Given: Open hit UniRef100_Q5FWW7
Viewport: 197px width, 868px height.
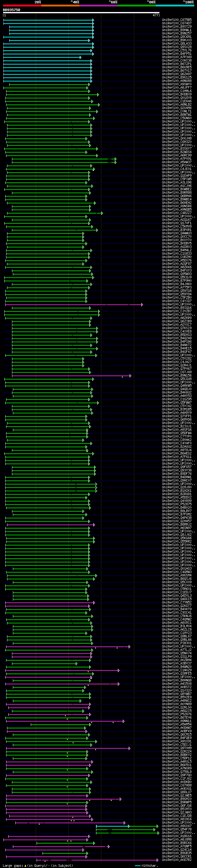Looking at the screenshot, I should [x=177, y=403].
